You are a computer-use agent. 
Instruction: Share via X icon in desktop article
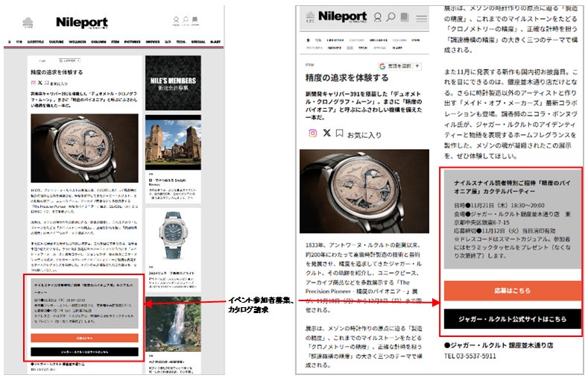point(39,83)
